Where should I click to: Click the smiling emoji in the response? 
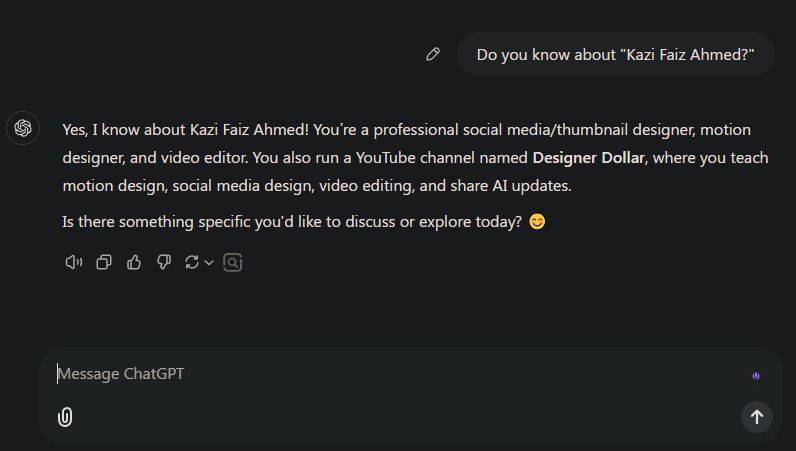(537, 221)
